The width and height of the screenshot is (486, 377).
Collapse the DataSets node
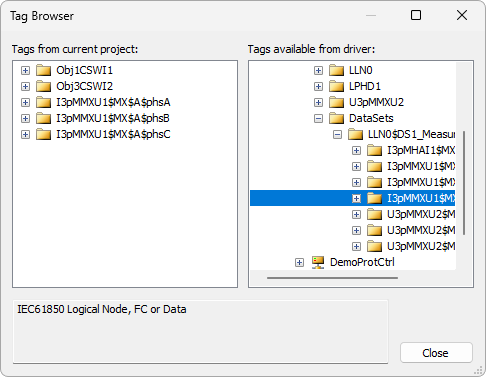click(318, 118)
